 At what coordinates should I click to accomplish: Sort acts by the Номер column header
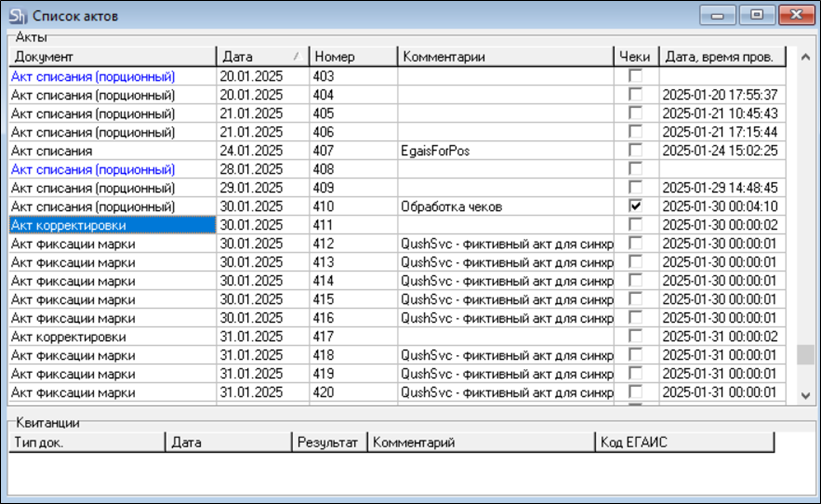coord(352,57)
